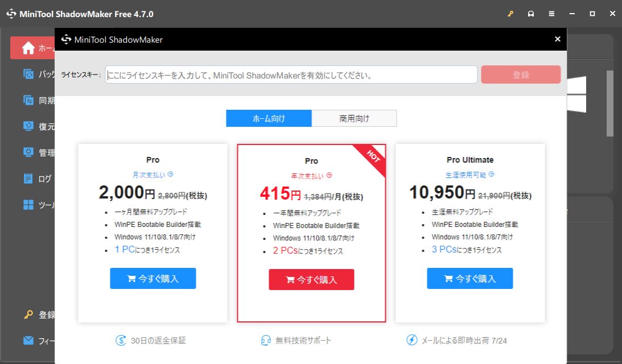The width and height of the screenshot is (622, 364).
Task: Click the 3 PCs license text
Action: [x=467, y=250]
